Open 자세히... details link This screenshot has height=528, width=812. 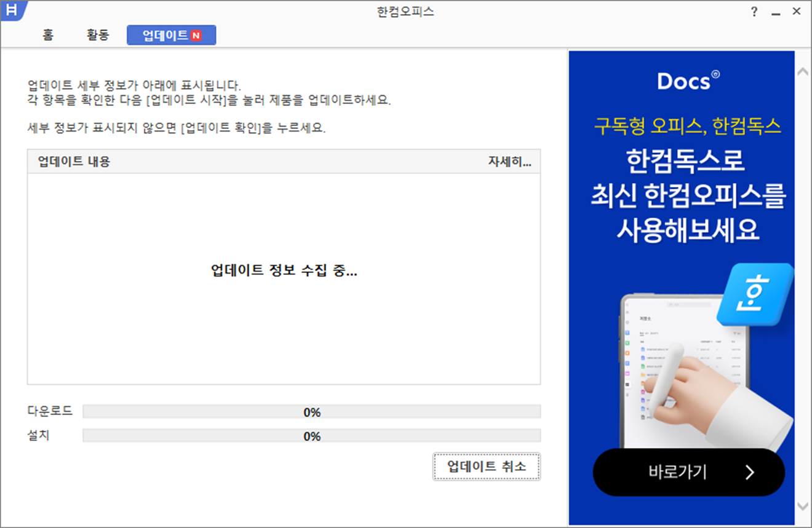pyautogui.click(x=509, y=162)
